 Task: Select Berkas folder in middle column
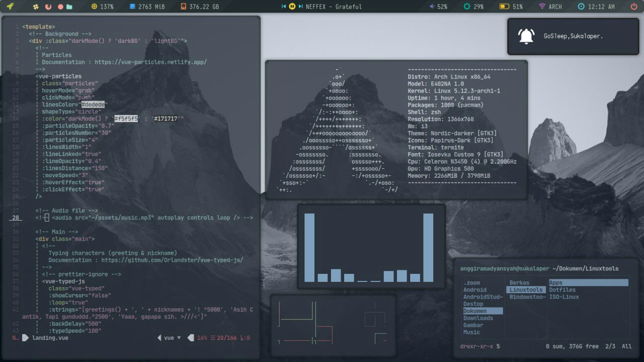pyautogui.click(x=520, y=283)
